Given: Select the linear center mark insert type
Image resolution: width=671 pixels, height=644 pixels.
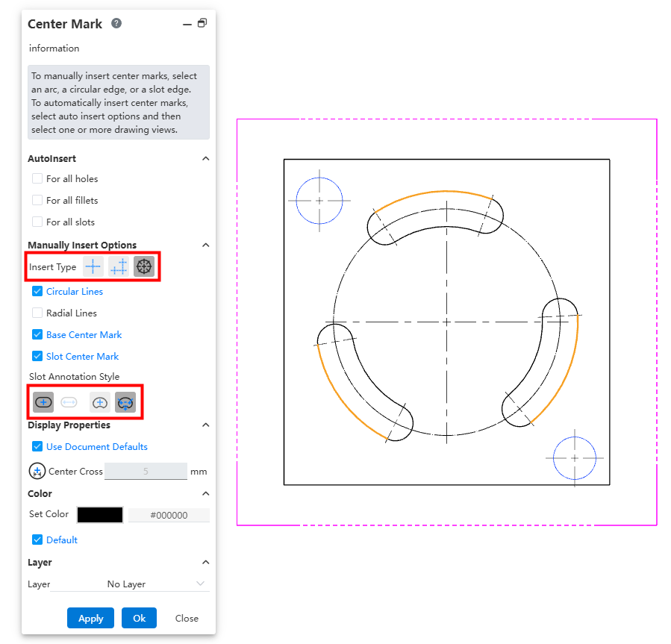Looking at the screenshot, I should click(x=119, y=266).
